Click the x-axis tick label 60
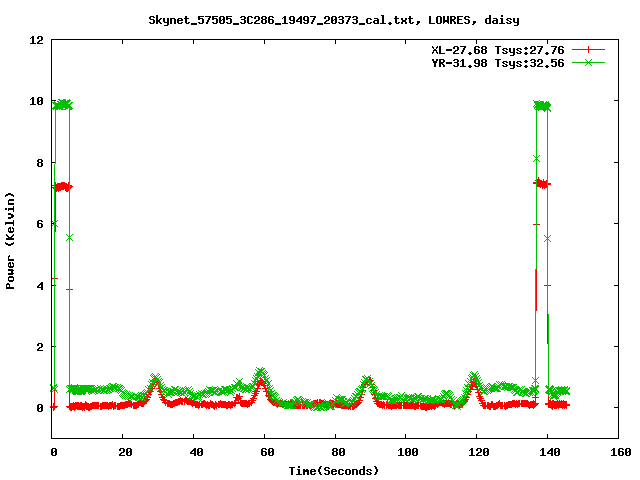Image resolution: width=640 pixels, height=480 pixels. point(267,452)
